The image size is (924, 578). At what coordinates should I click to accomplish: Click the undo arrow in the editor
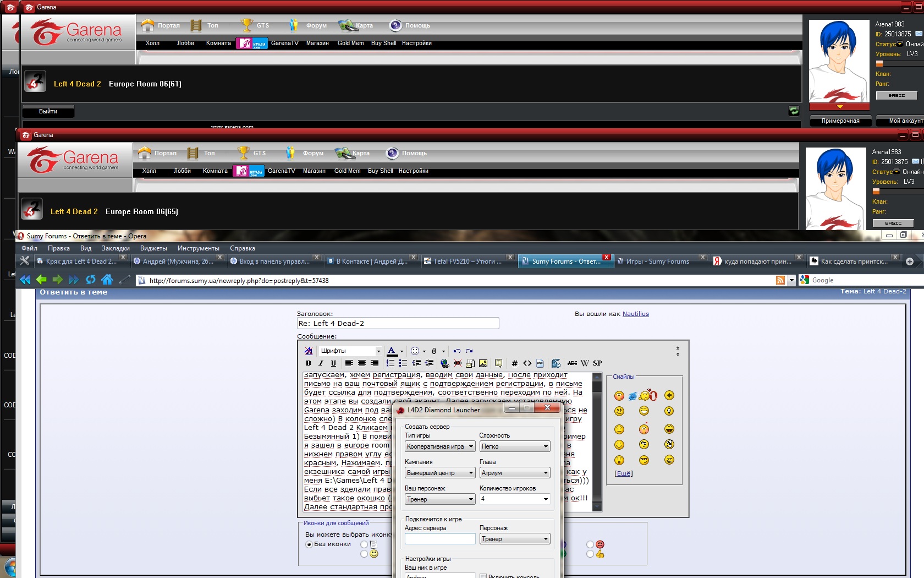pos(457,351)
